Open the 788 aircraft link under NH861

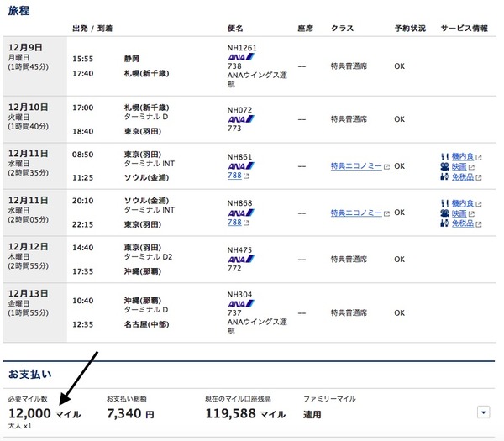point(234,176)
